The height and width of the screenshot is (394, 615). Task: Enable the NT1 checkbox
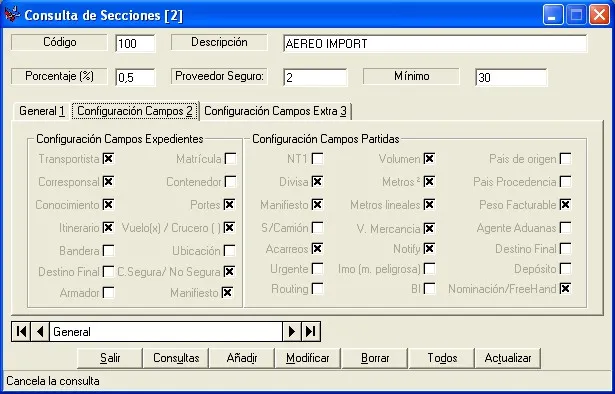(317, 159)
